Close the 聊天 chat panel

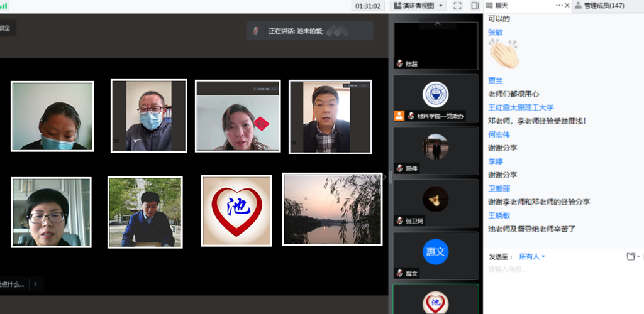pyautogui.click(x=567, y=5)
